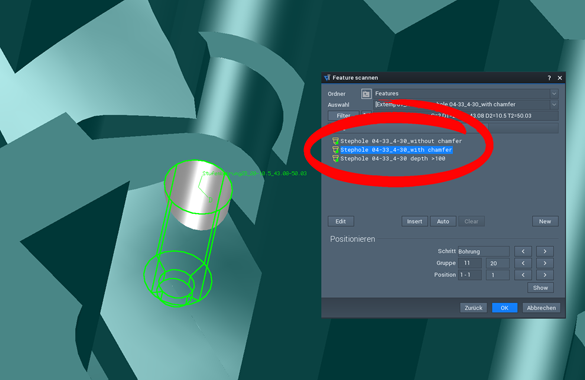585x380 pixels.
Task: Go to next Schnitt with right arrow
Action: 545,251
